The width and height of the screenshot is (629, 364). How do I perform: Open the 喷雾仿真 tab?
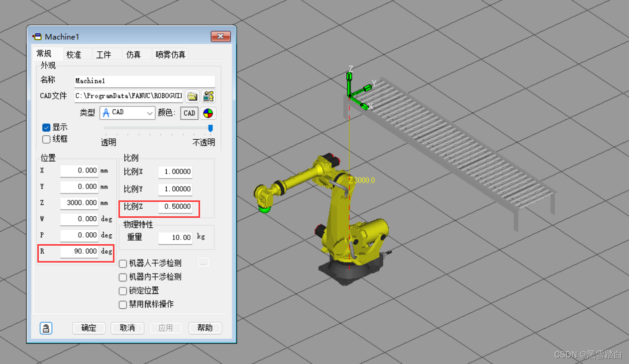pyautogui.click(x=170, y=54)
